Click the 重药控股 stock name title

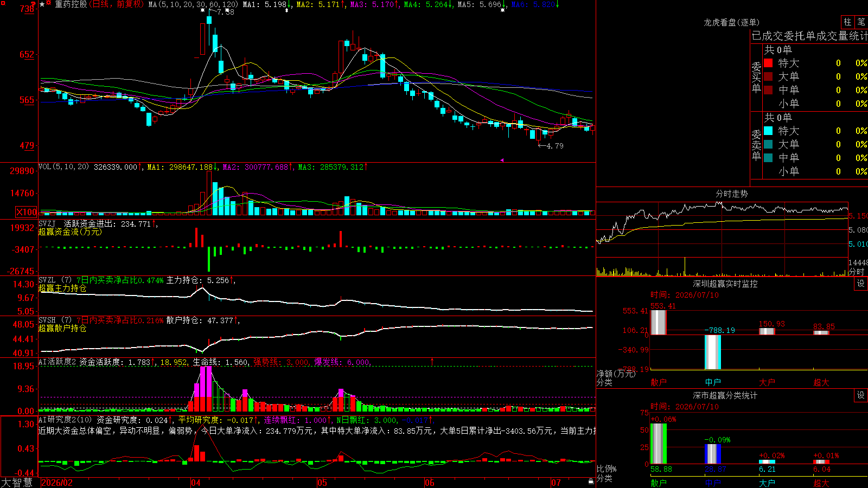[x=71, y=4]
